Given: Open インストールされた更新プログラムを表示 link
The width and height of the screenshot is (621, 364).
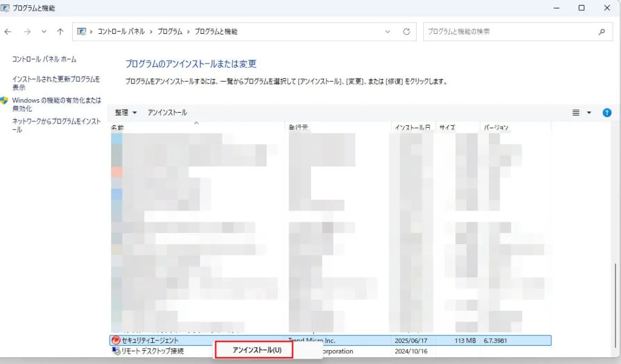Looking at the screenshot, I should (56, 83).
